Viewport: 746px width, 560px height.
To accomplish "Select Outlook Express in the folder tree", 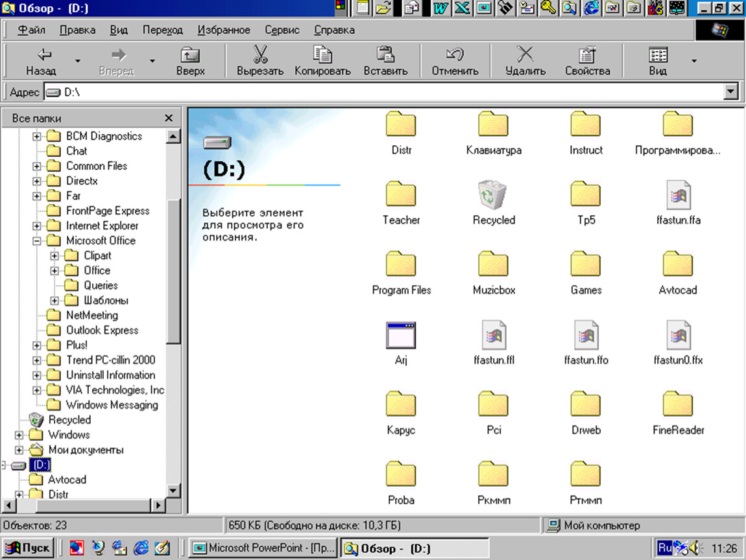I will point(102,330).
